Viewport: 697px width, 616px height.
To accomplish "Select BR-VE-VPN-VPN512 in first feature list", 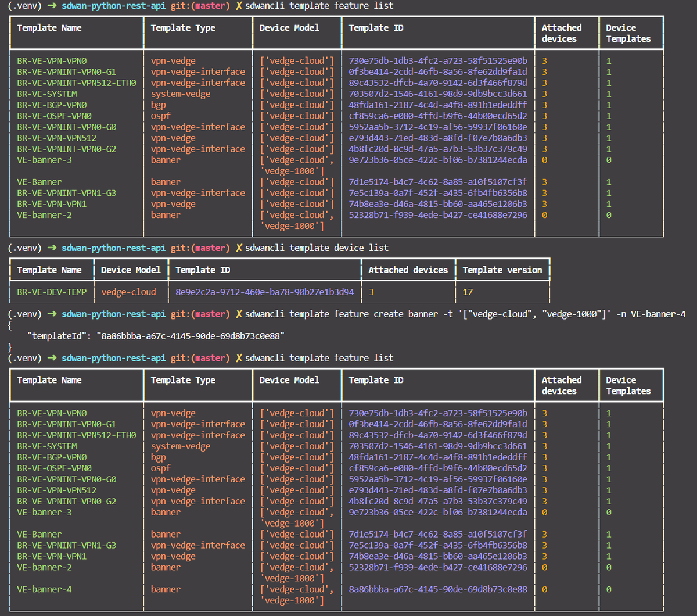I will (x=57, y=138).
